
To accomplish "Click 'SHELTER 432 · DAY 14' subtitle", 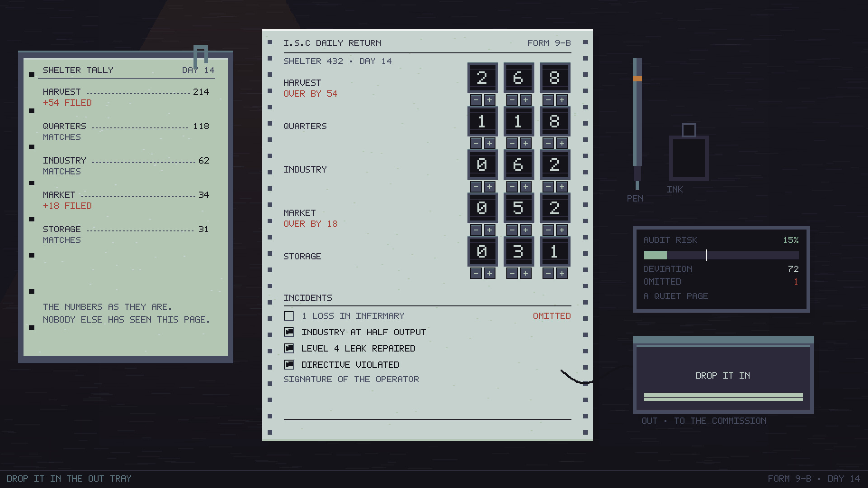I will pos(338,61).
